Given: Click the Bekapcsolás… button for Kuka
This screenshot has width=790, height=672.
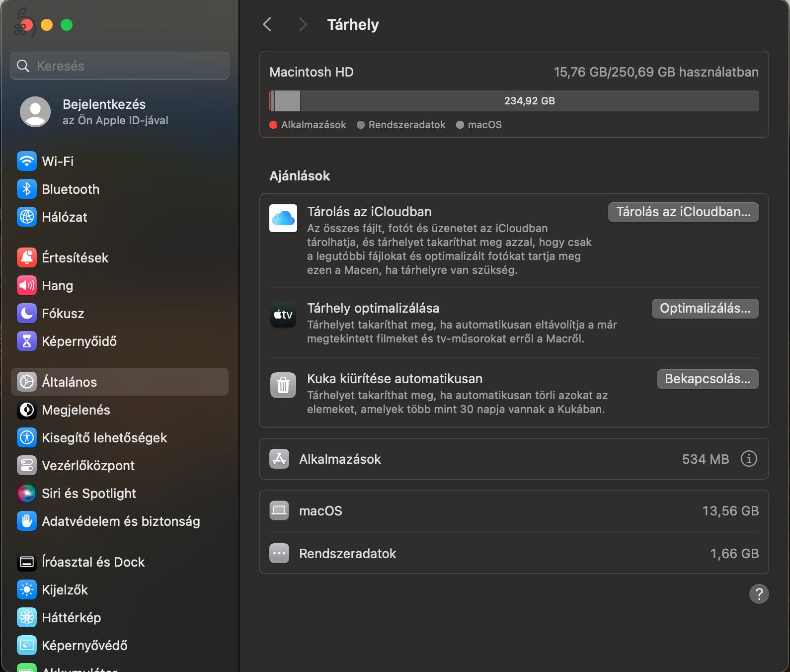Looking at the screenshot, I should pos(708,379).
